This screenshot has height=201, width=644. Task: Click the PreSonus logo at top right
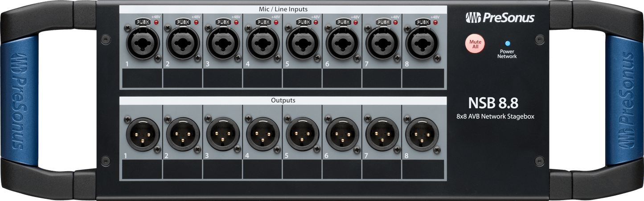[x=500, y=18]
